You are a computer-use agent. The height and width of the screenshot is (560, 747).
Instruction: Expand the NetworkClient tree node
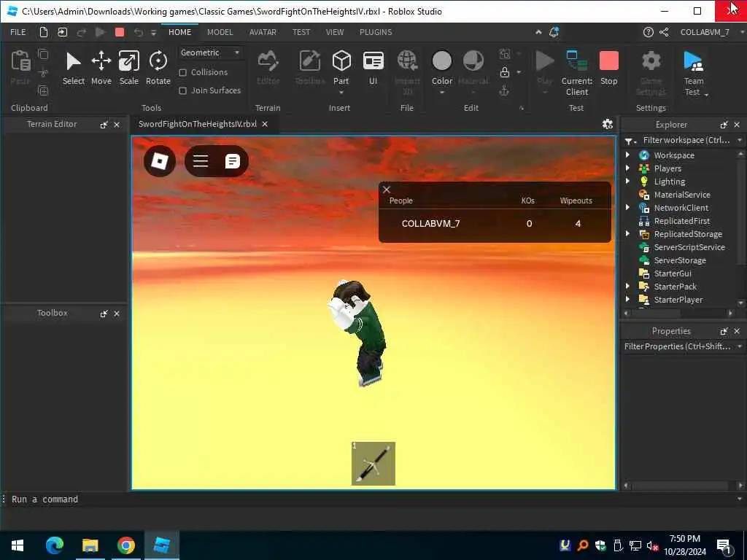point(627,207)
